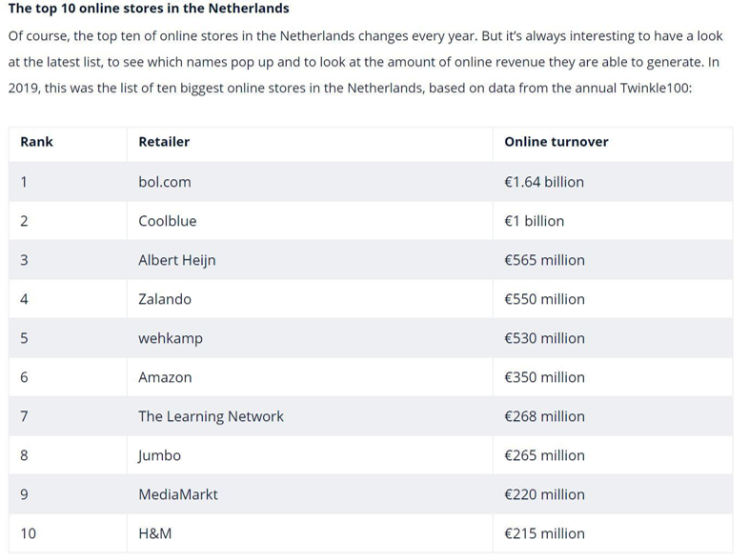
Task: Select the €1 billion turnover cell
Action: [534, 221]
